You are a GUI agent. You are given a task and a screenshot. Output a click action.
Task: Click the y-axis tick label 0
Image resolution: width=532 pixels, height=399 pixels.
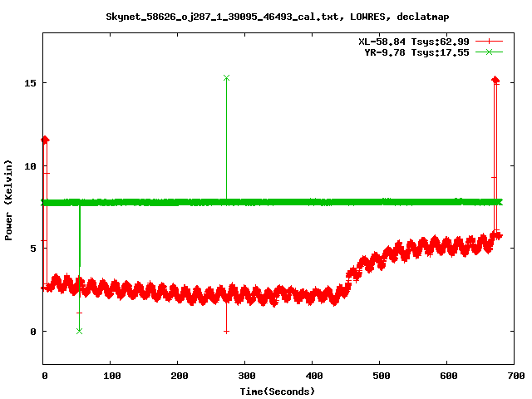pyautogui.click(x=33, y=332)
